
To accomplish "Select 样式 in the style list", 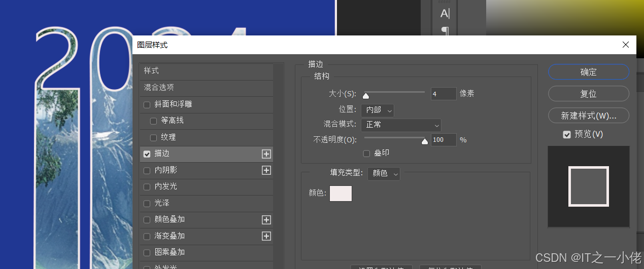I will point(206,71).
